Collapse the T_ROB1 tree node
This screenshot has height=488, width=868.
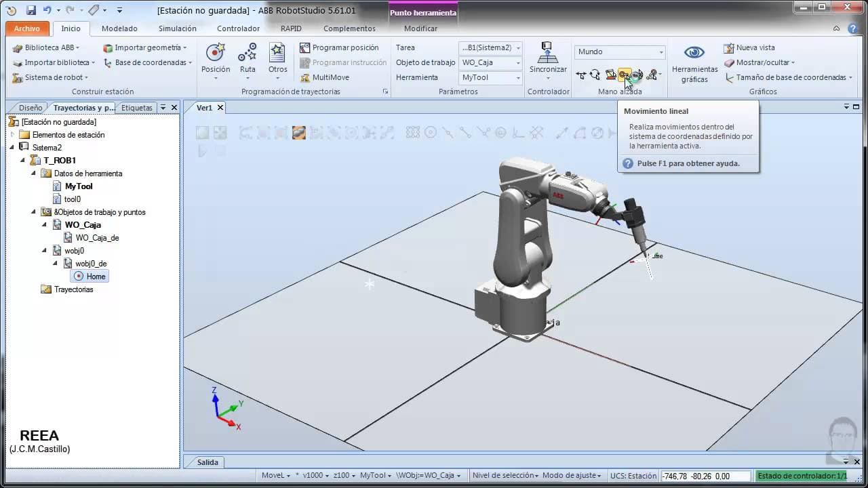point(23,161)
